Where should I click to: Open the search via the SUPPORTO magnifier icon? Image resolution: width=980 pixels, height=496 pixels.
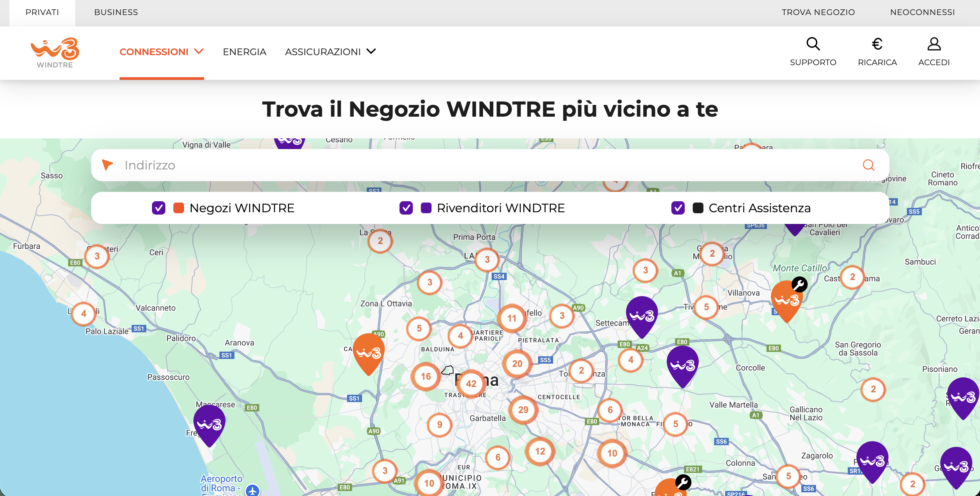pyautogui.click(x=813, y=44)
